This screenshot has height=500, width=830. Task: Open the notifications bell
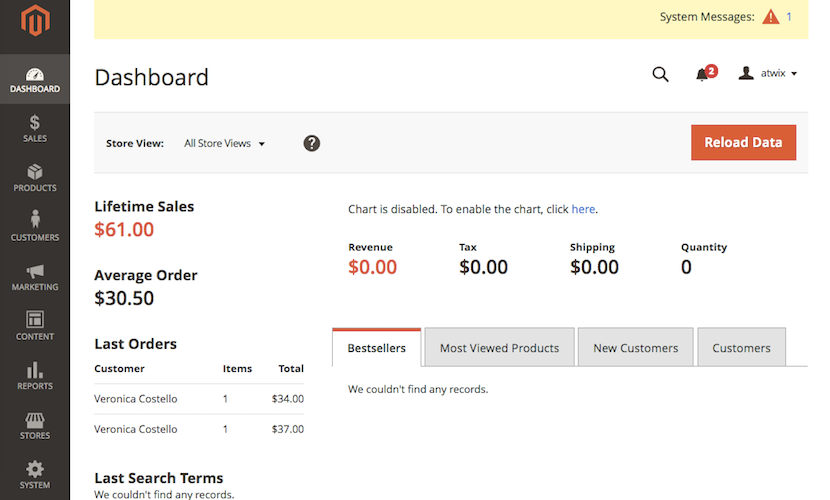pyautogui.click(x=703, y=74)
